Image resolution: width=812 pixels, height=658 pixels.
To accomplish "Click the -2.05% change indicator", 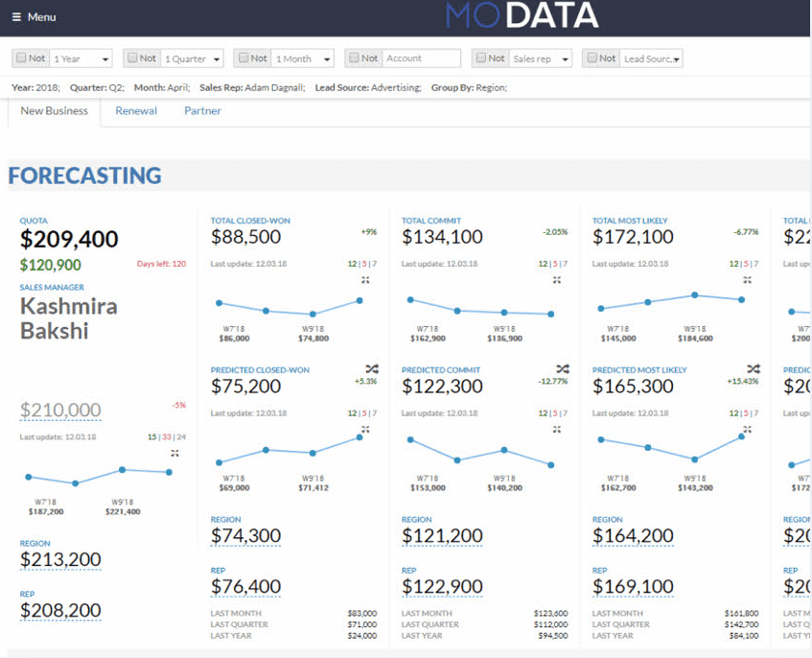I will coord(555,232).
